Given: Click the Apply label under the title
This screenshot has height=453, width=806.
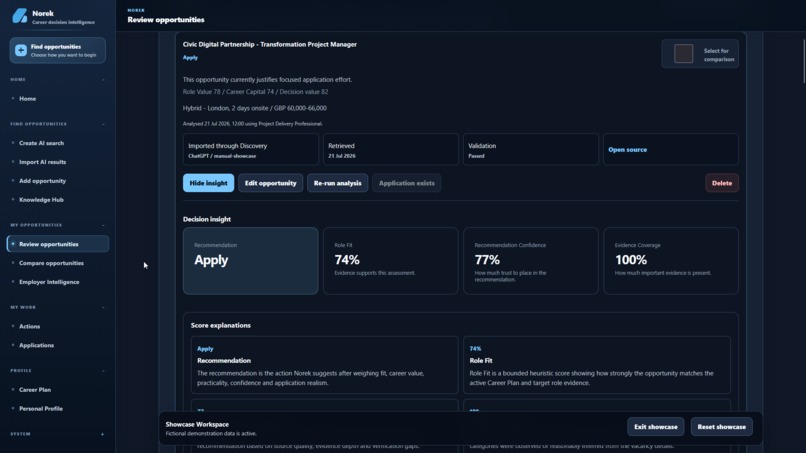Looking at the screenshot, I should coord(190,58).
